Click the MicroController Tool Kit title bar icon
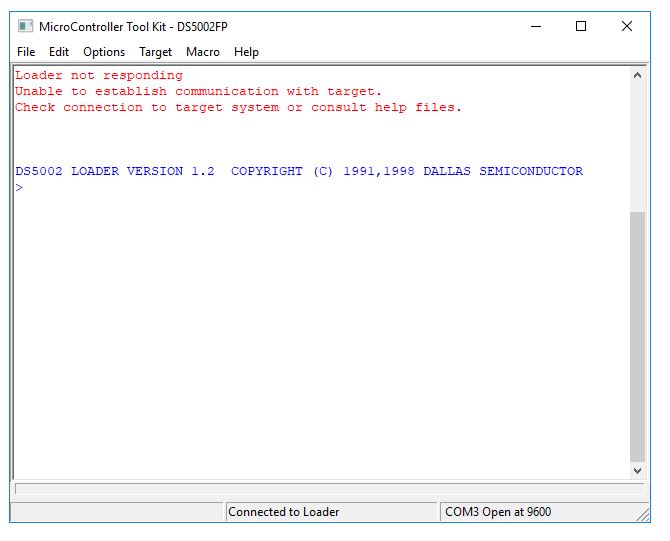 (25, 26)
